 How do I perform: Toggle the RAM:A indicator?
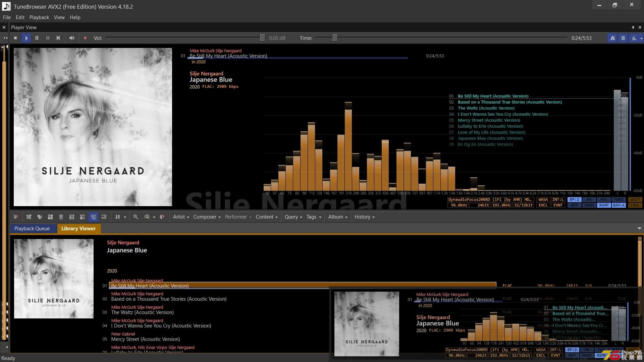[619, 205]
